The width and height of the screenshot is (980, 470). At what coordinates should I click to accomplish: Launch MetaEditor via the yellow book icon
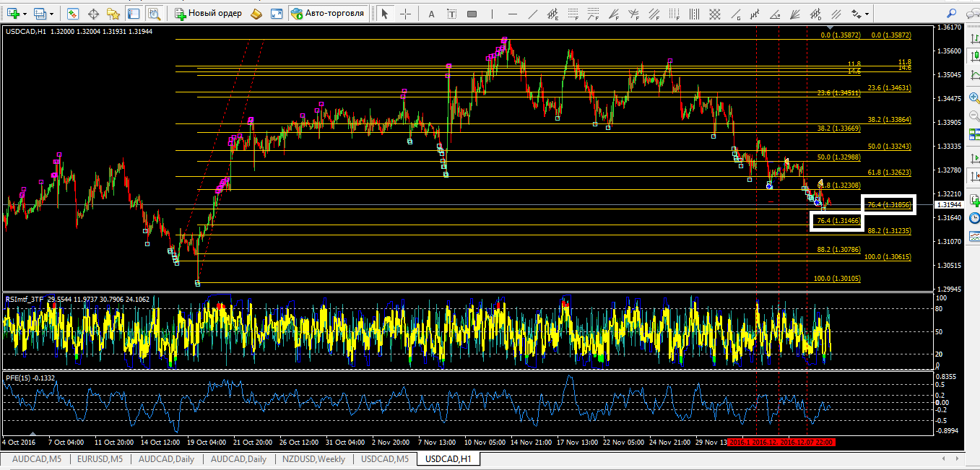tap(256, 14)
